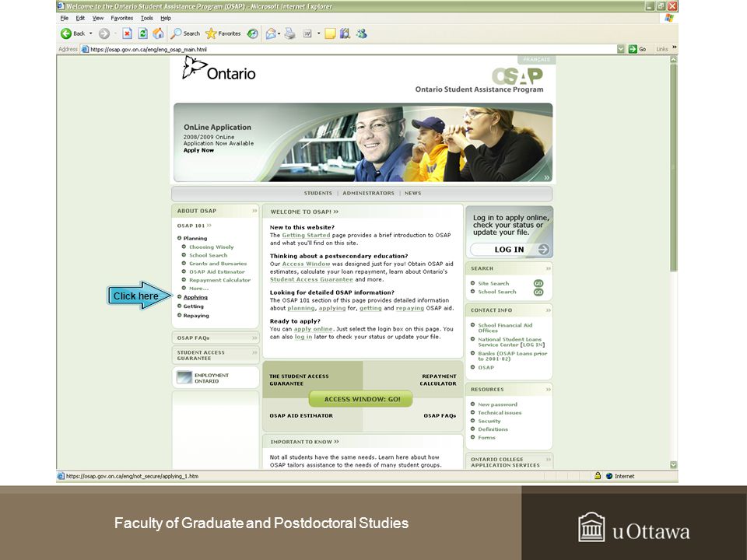Expand the RESOURCES panel chevron
Screen dimensions: 747x560
(548, 390)
